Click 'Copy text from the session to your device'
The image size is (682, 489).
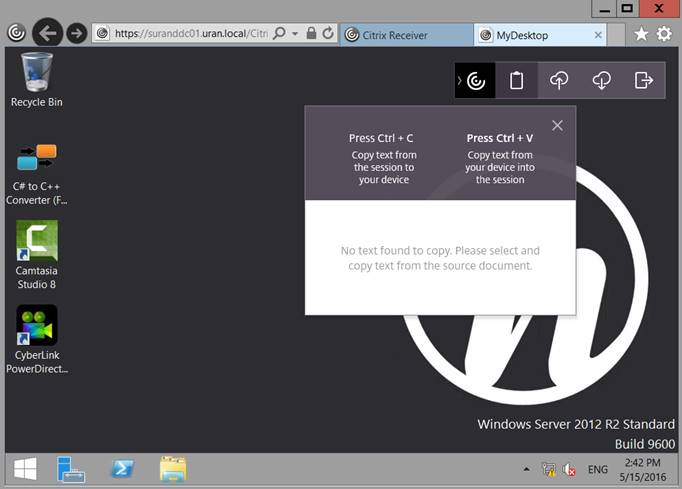coord(384,167)
